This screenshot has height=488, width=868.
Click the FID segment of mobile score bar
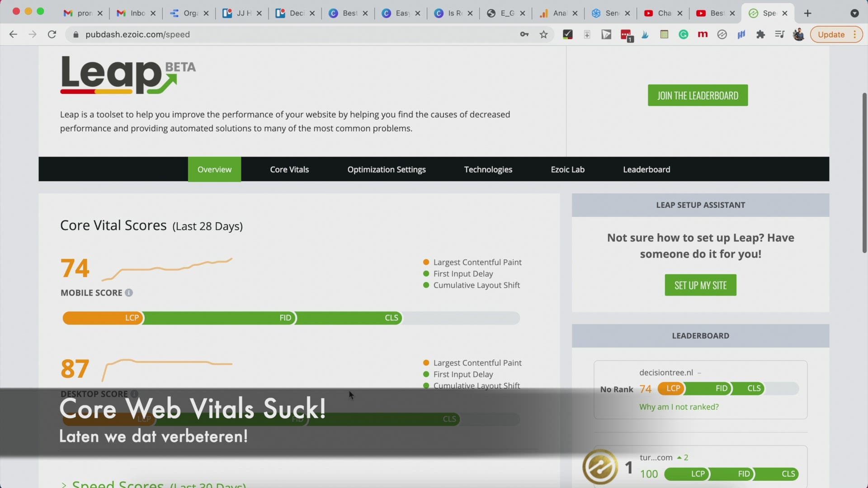pos(220,318)
